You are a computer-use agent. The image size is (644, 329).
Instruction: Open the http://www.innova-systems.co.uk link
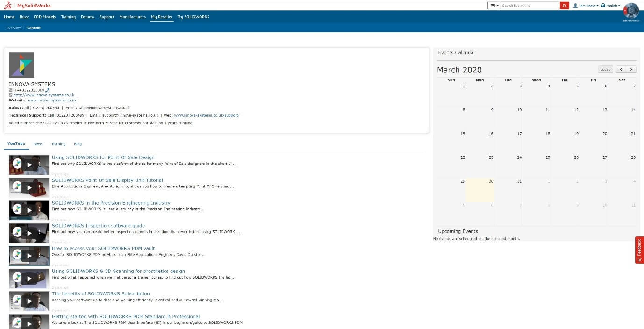(44, 95)
